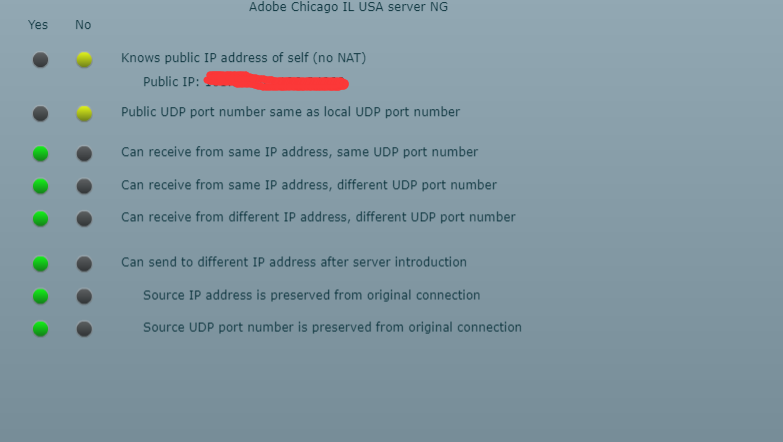Image resolution: width=783 pixels, height=442 pixels.
Task: Click Can receive from different IP address label
Action: pos(318,217)
